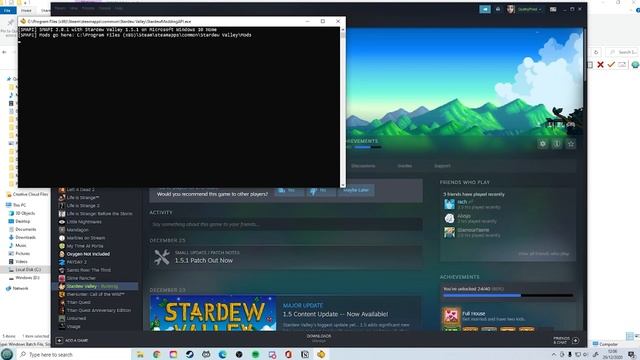Select Network in Explorer navigation pane
Screen dimensions: 640x360
click(20, 288)
